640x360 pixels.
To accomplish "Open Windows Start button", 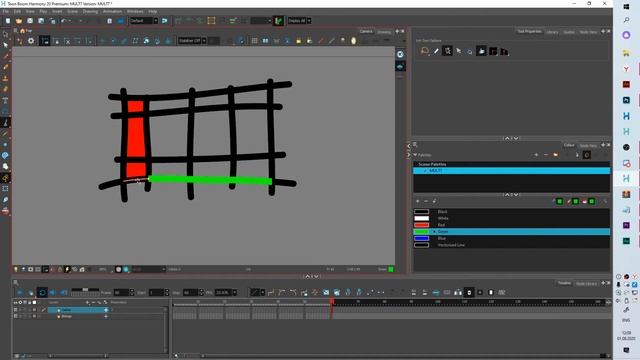I will pyautogui.click(x=627, y=6).
